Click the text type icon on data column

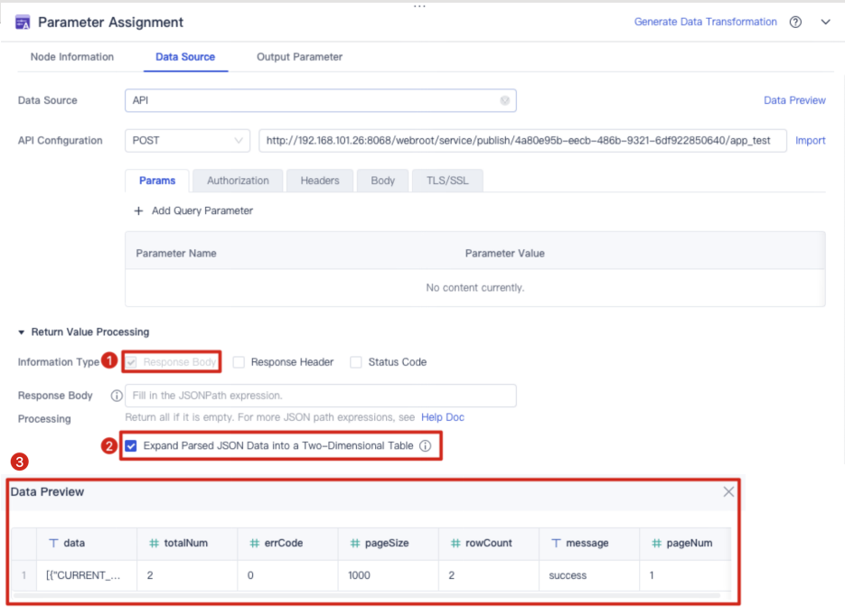pyautogui.click(x=53, y=543)
